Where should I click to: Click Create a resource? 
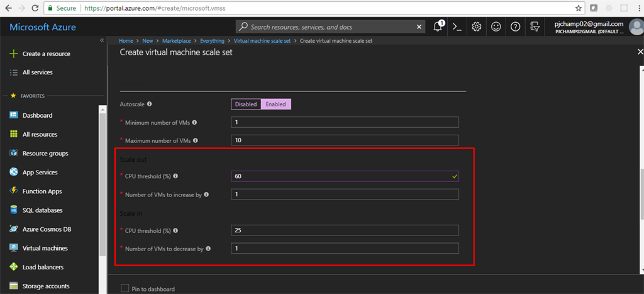click(46, 54)
